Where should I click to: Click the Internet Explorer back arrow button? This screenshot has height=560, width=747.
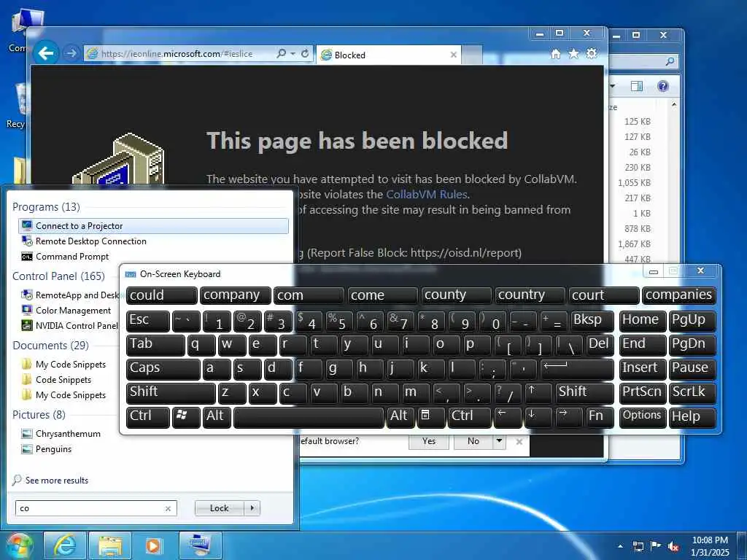pos(46,52)
